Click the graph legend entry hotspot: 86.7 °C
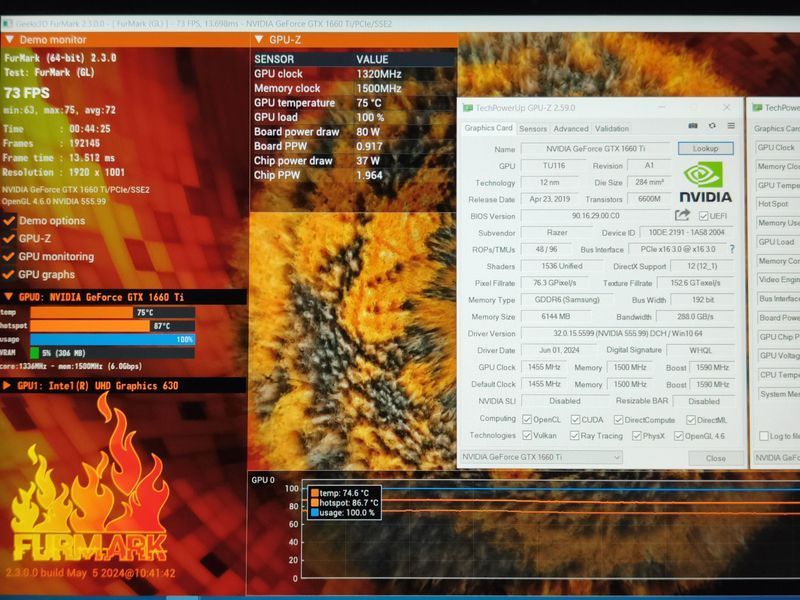Screen dimensions: 800x600 [x=344, y=503]
